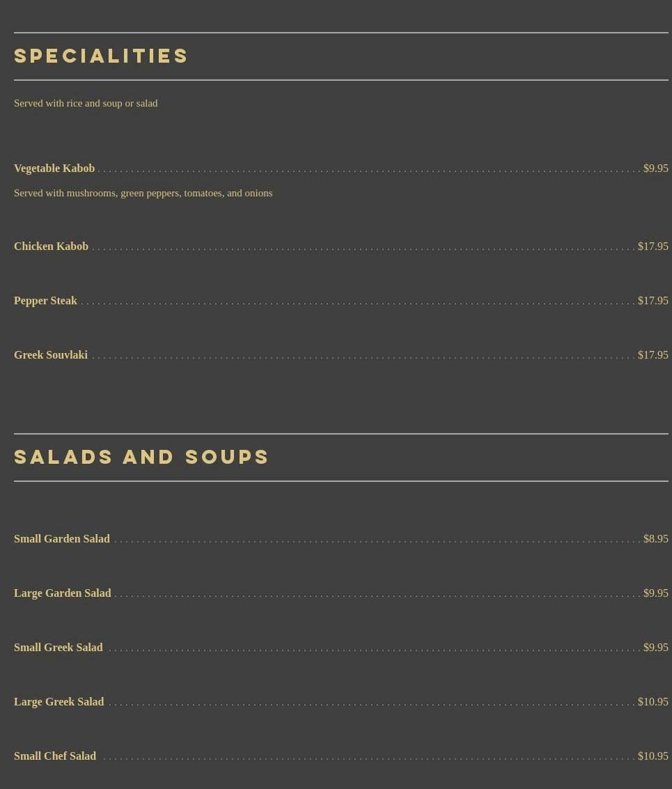Click the Chicken Kabob $17.95 price

[x=653, y=246]
